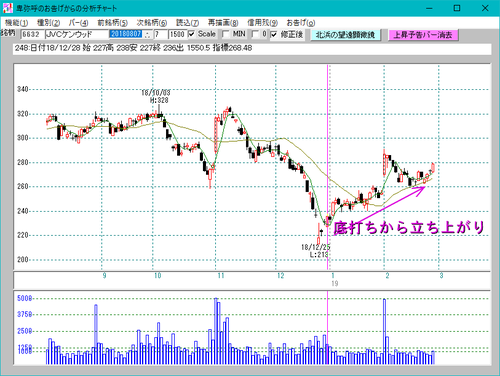Click the stock code field 6632
The height and width of the screenshot is (376, 500).
[x=32, y=34]
